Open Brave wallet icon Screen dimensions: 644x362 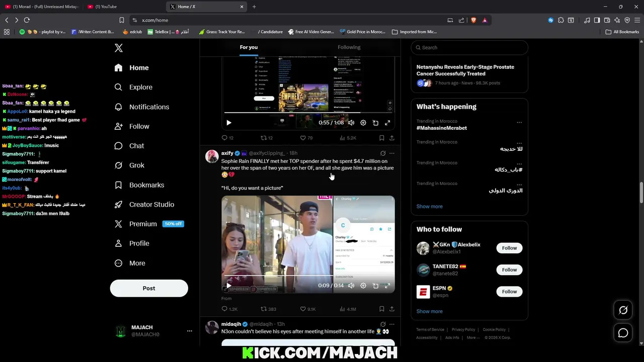tap(607, 20)
